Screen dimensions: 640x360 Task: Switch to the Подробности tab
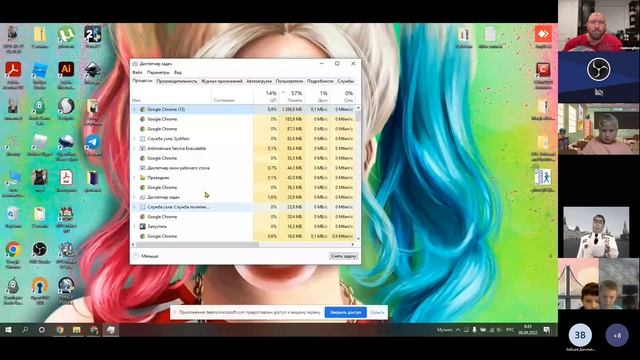[x=320, y=81]
